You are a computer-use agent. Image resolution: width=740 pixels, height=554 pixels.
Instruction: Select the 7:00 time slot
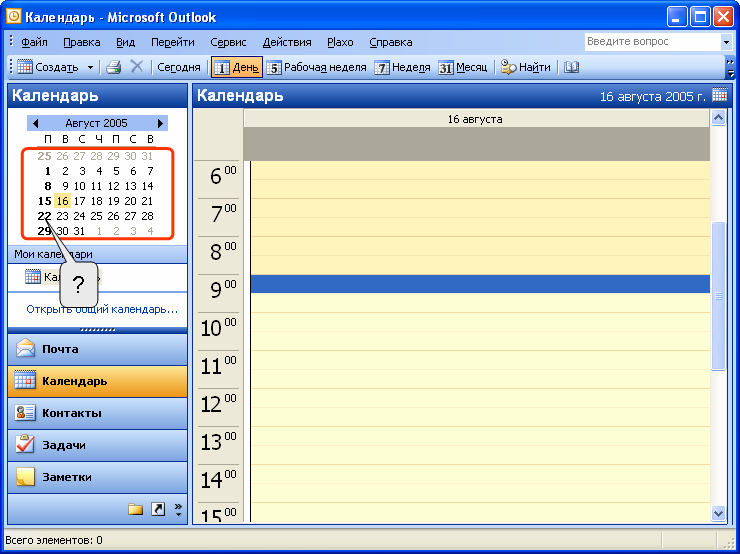(480, 208)
